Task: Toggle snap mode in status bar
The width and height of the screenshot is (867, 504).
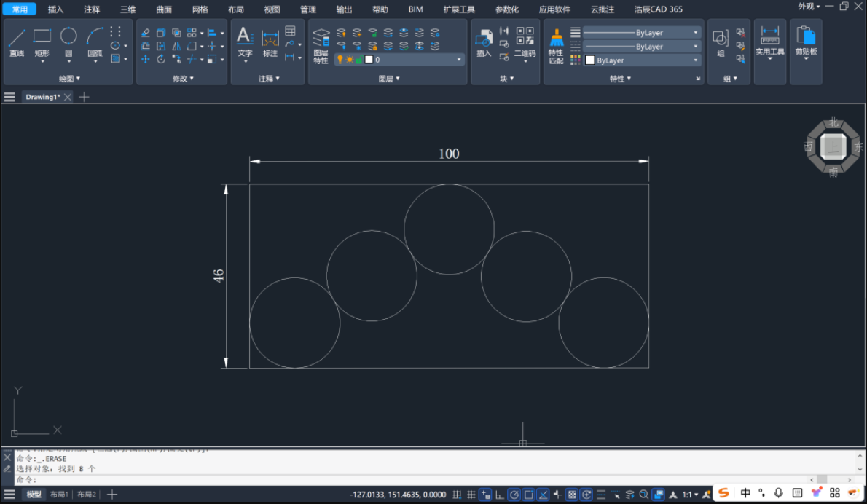Action: click(x=457, y=495)
